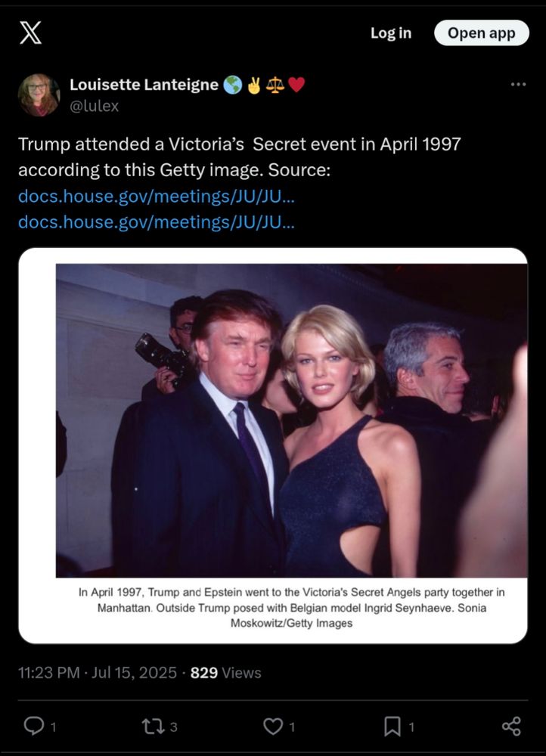The height and width of the screenshot is (756, 546).
Task: Open Louisette Lanteigne's profile avatar
Action: tap(39, 95)
